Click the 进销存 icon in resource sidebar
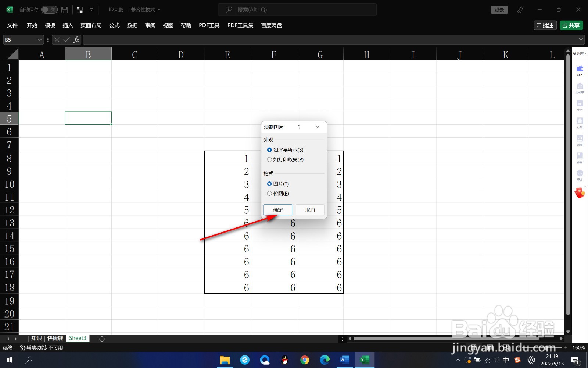Image resolution: width=588 pixels, height=368 pixels. [x=580, y=88]
